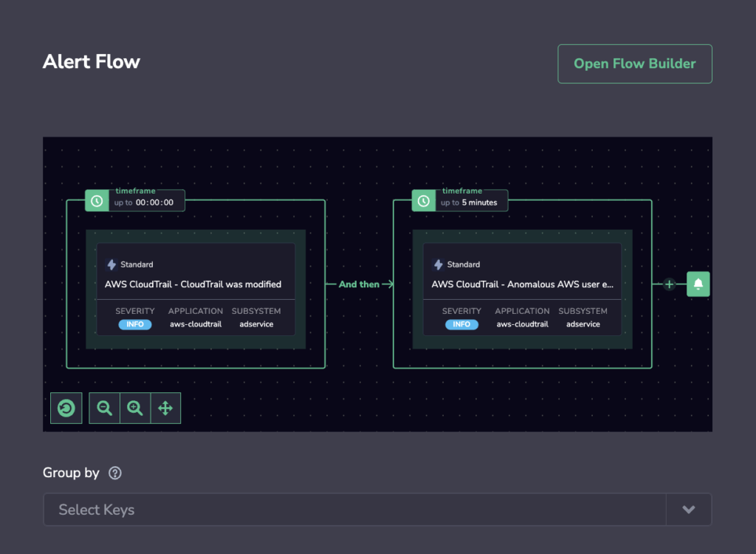Click the Alert Flow heading
The image size is (756, 554).
[91, 62]
